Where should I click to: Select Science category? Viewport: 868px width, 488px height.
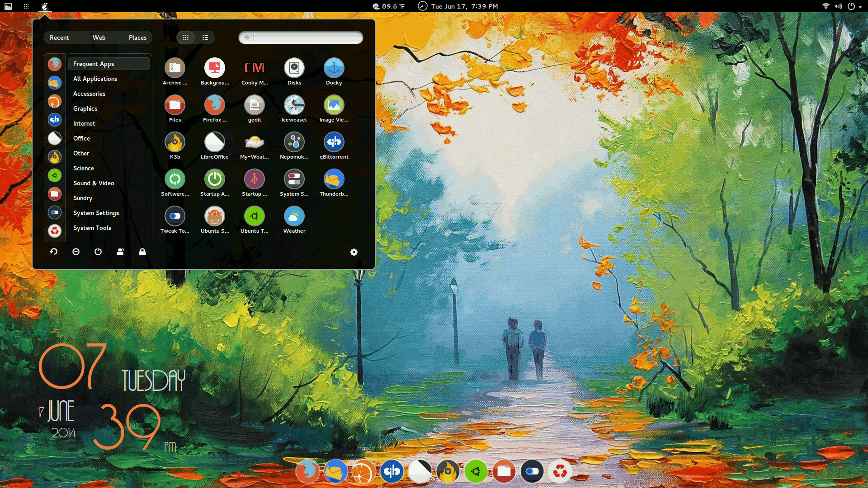coord(109,168)
